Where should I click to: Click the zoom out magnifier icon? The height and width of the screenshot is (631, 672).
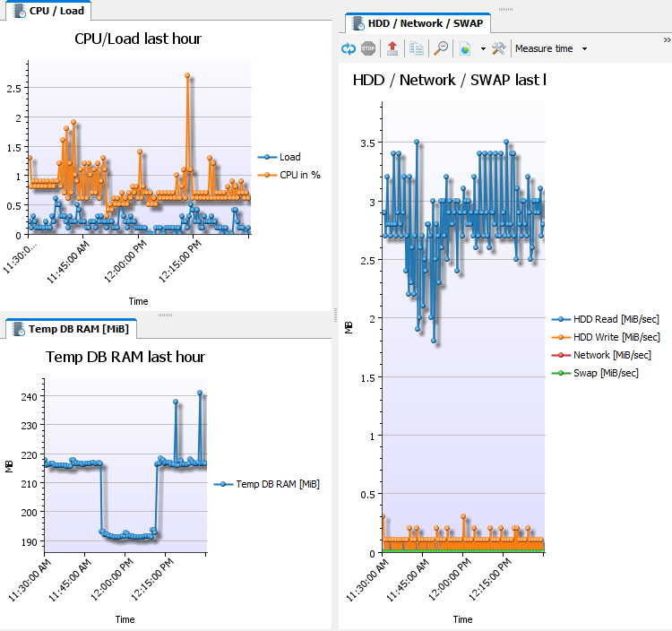tap(441, 48)
